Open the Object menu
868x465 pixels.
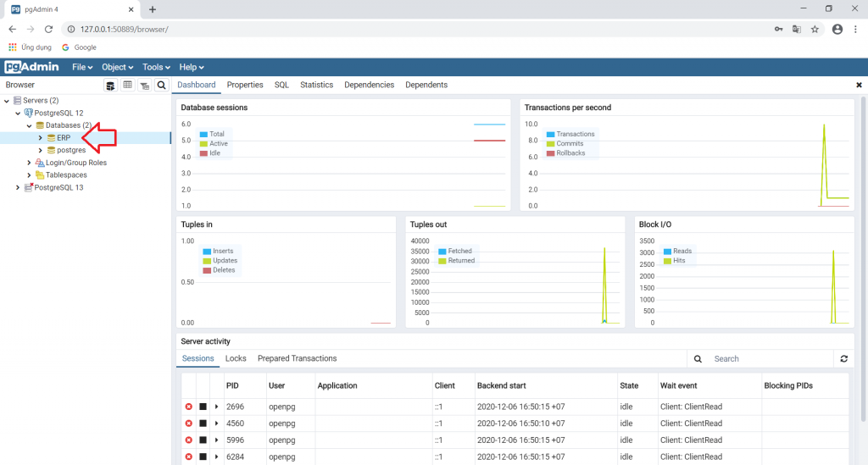click(x=117, y=67)
